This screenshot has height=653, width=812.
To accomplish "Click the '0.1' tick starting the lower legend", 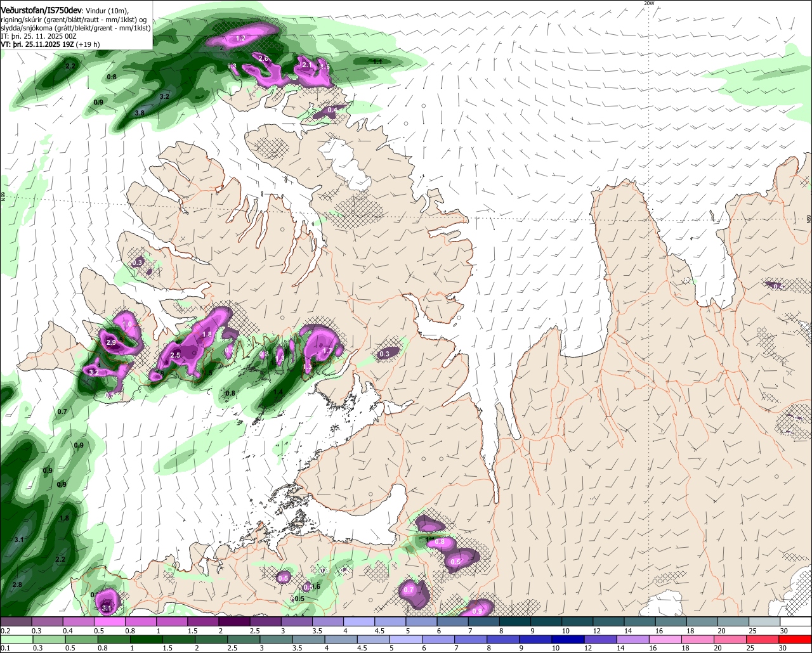I will click(5, 649).
